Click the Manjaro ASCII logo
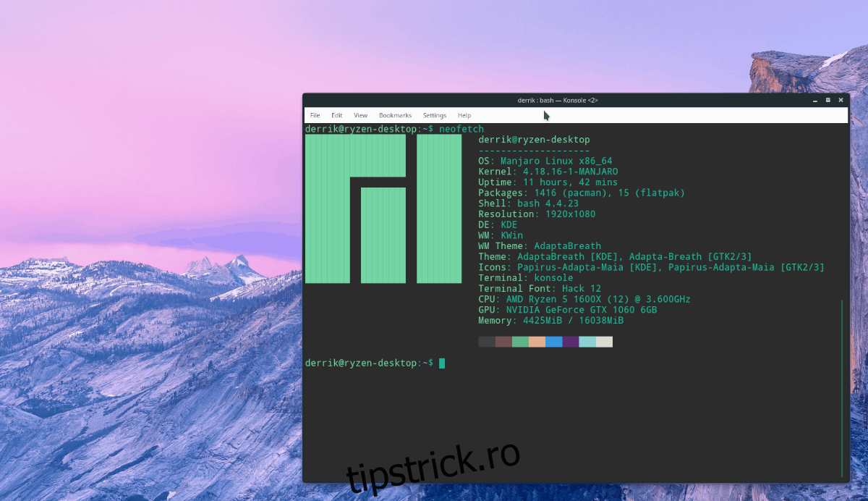This screenshot has width=868, height=501. point(383,209)
